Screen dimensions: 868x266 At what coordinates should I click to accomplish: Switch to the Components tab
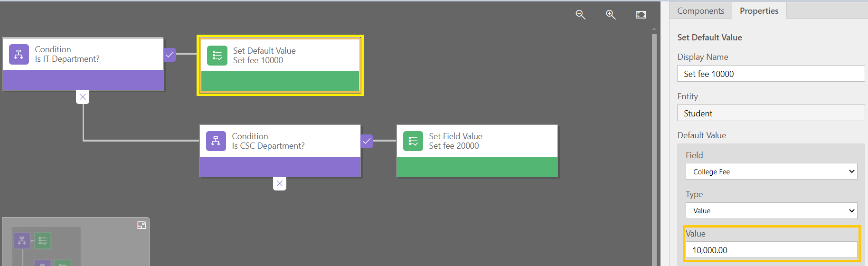tap(700, 11)
